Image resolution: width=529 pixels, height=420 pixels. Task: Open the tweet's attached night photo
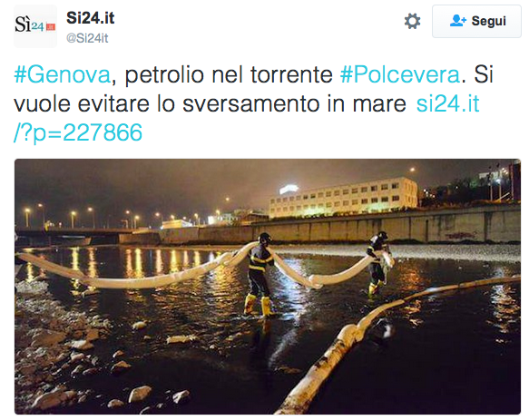pos(268,287)
